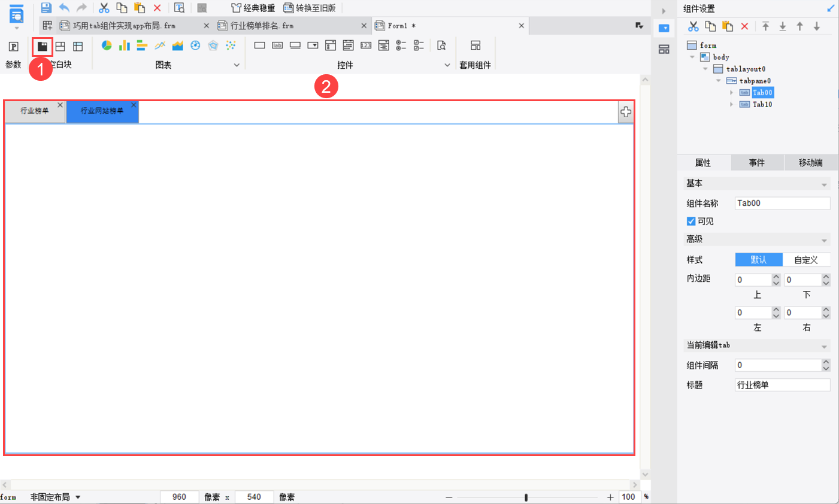Collapse the 高级 section
Image resolution: width=839 pixels, height=504 pixels.
(824, 240)
